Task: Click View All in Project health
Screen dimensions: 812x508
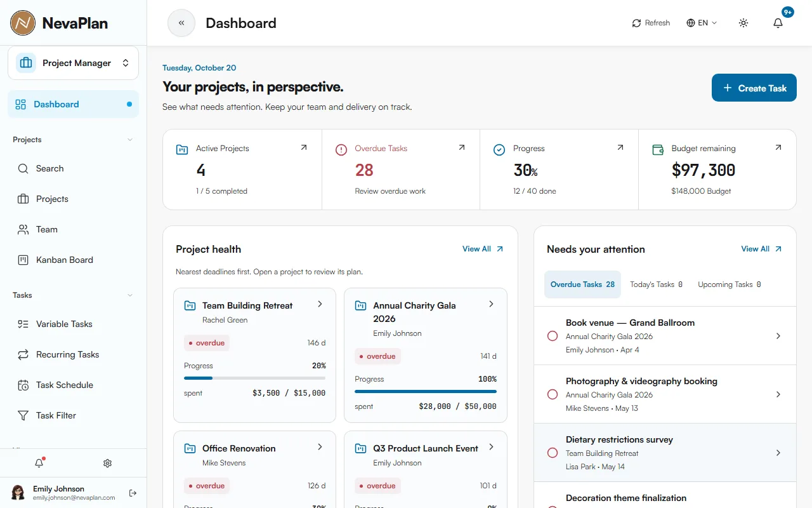Action: coord(483,249)
